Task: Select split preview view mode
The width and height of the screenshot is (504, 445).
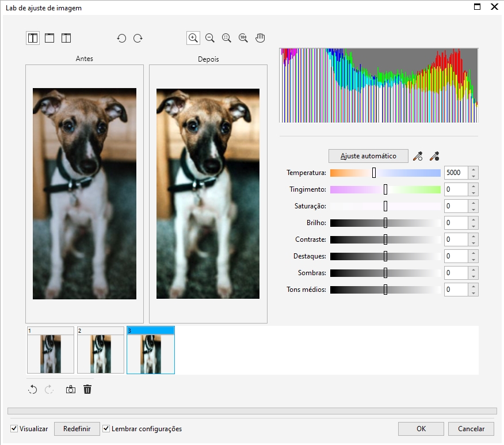Action: coord(66,39)
